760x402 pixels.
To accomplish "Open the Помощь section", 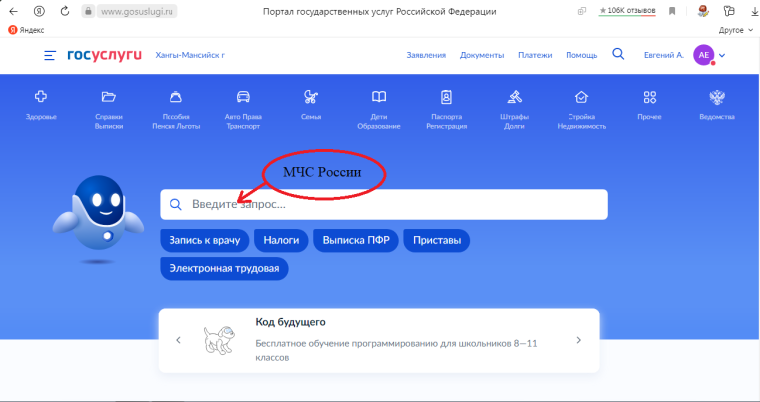I will [x=582, y=55].
